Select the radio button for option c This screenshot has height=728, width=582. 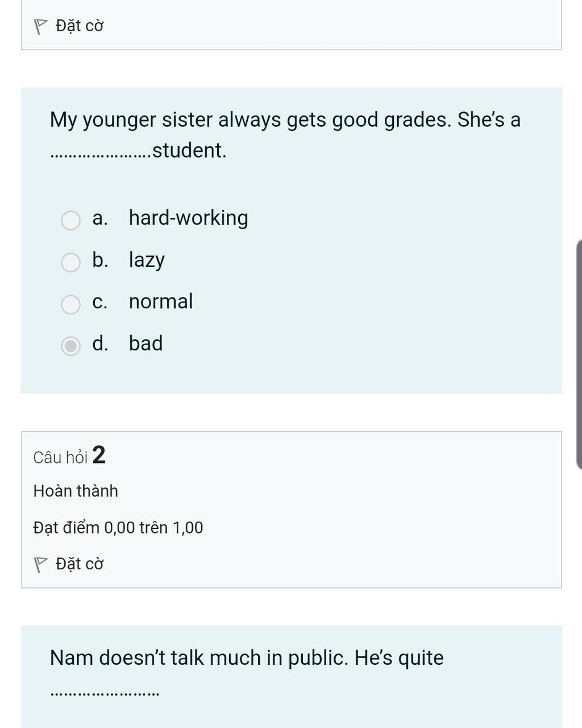tap(70, 304)
